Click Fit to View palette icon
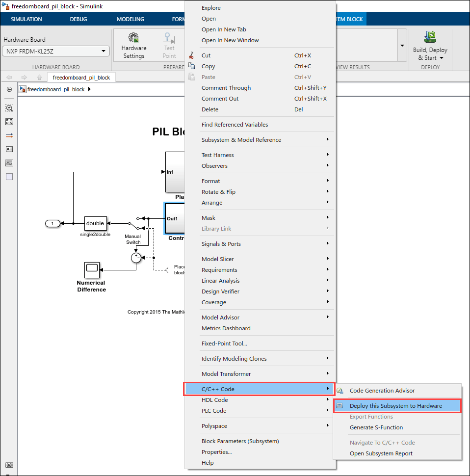This screenshot has height=476, width=470. (9, 122)
